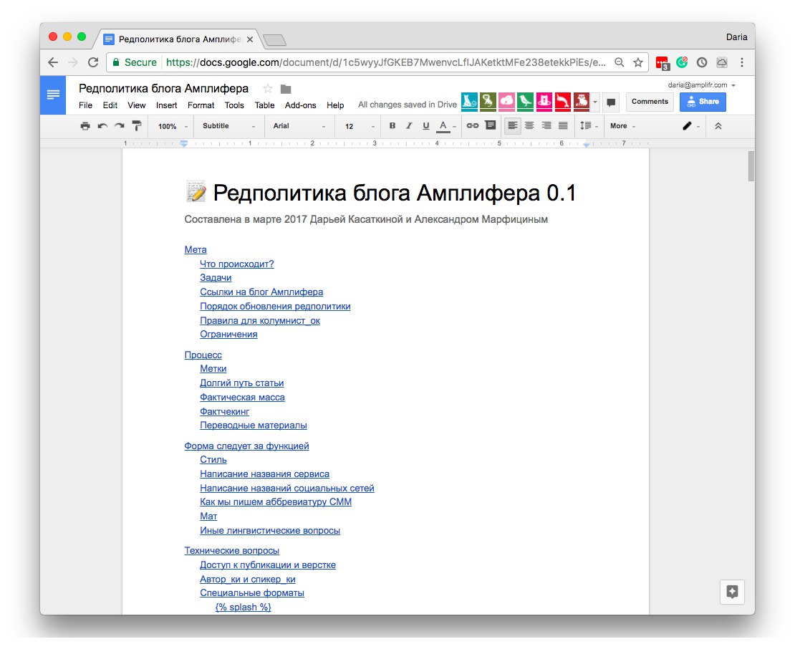Open the Subtitle style dropdown
This screenshot has height=672, width=795.
click(228, 126)
